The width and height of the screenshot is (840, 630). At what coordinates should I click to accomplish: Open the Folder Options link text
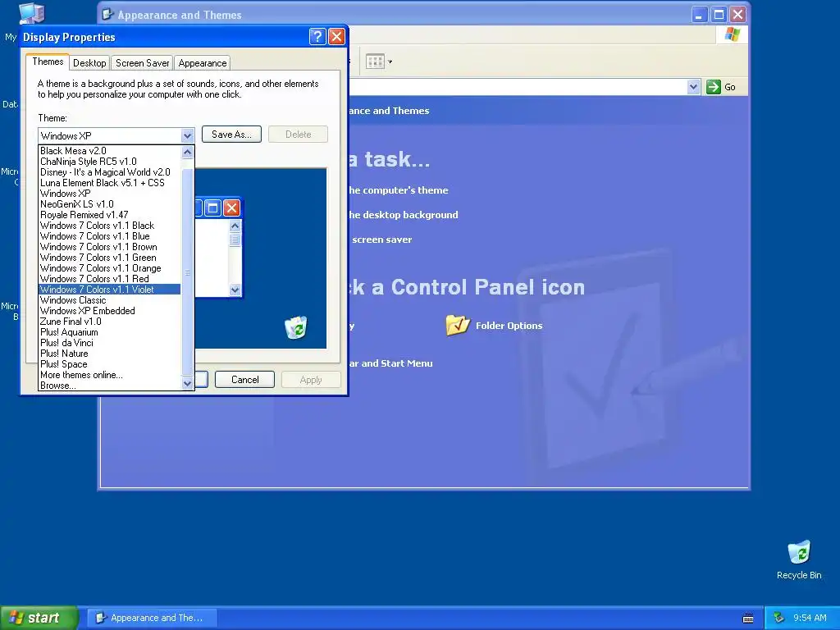(509, 326)
